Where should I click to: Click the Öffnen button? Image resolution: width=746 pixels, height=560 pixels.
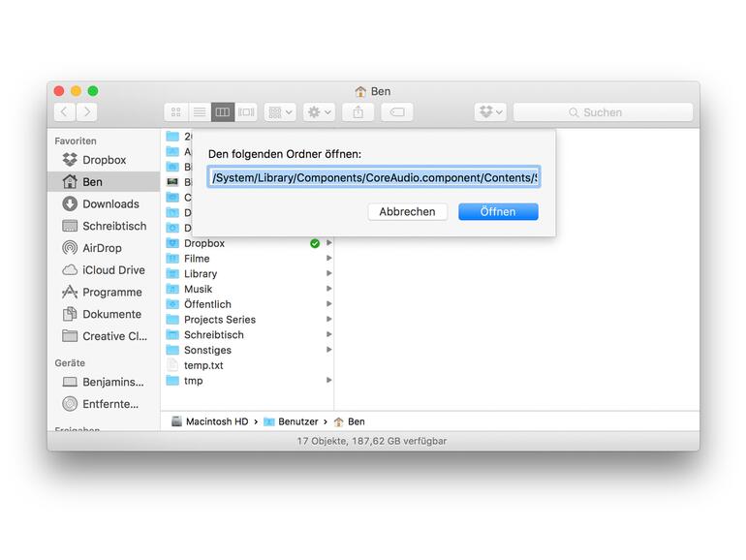498,212
